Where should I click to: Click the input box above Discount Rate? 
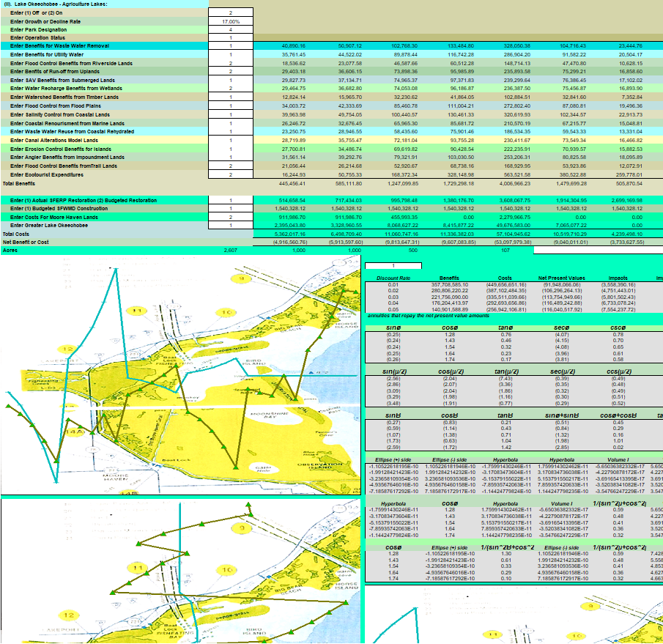point(394,265)
